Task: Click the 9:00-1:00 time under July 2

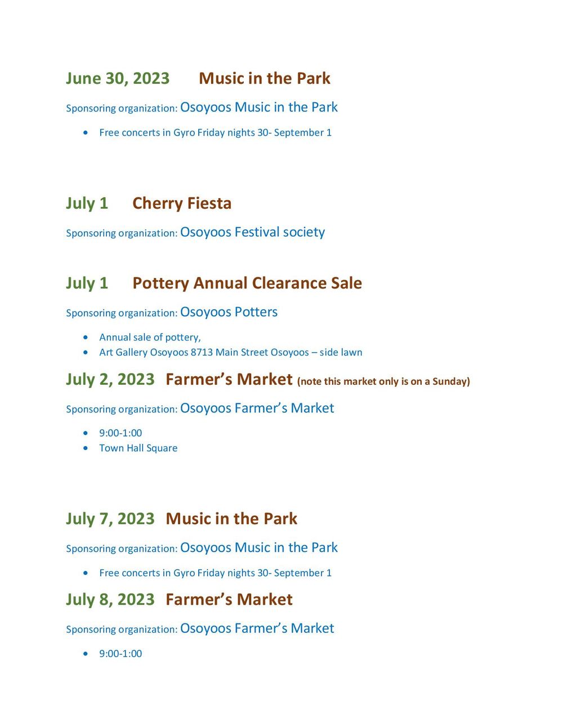Action: click(120, 433)
